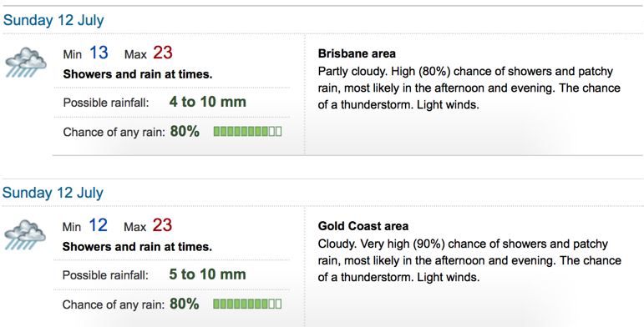Click the 'Partly cloudy' Brisbane forecast description
This screenshot has width=644, height=327.
[x=469, y=88]
